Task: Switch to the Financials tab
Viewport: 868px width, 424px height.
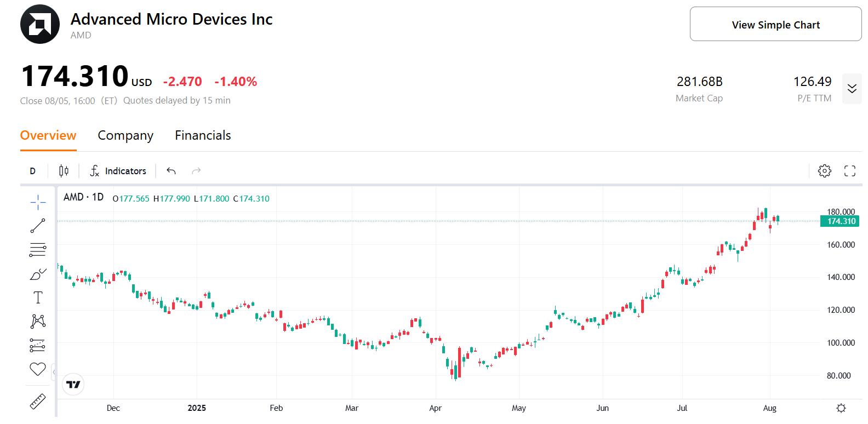Action: (202, 135)
